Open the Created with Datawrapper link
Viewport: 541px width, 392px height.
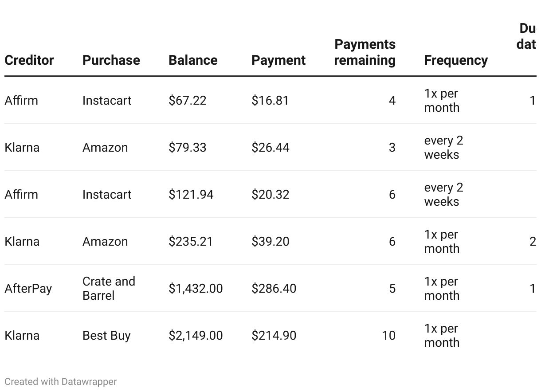[x=61, y=382]
